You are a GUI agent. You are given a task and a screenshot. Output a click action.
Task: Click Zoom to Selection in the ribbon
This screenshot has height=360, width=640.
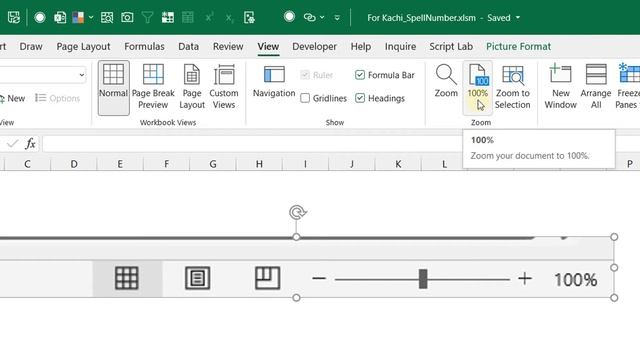point(513,87)
